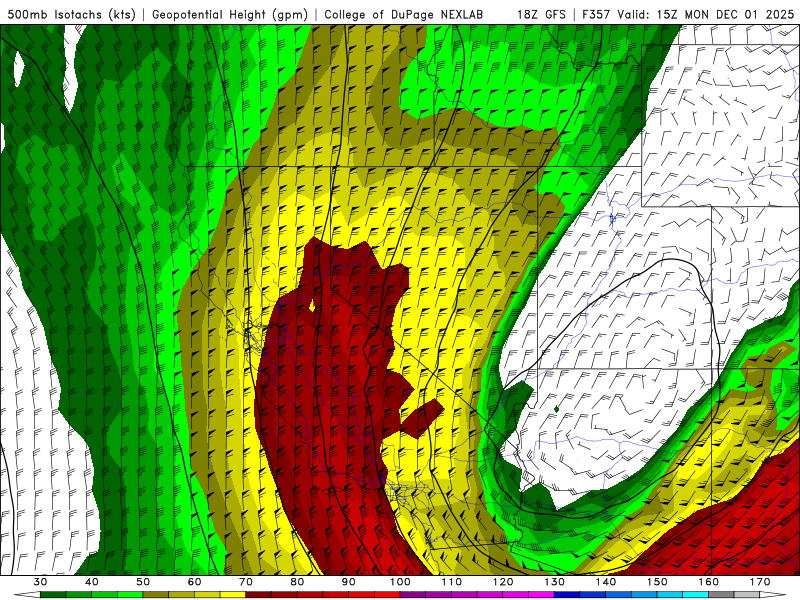Click the 'College of DuPage NEXLAB' label
The height and width of the screenshot is (600, 800).
(404, 15)
